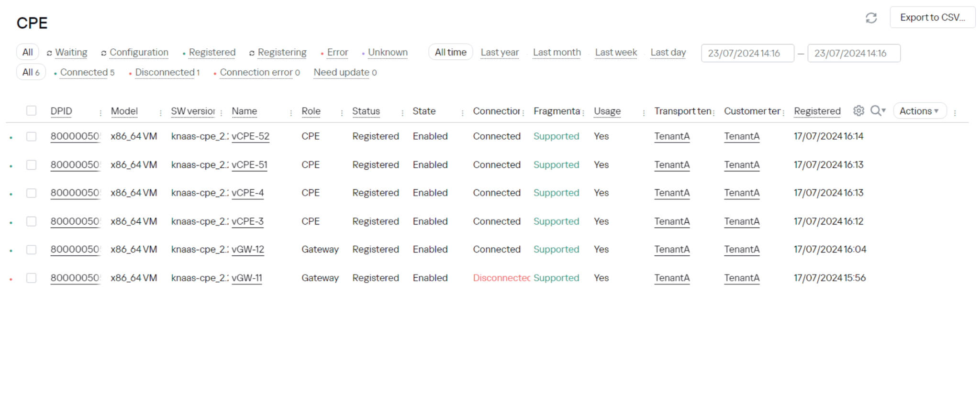Screen dimensions: 980x393
Task: Click the table's rightmost kebab menu icon
Action: (x=955, y=113)
